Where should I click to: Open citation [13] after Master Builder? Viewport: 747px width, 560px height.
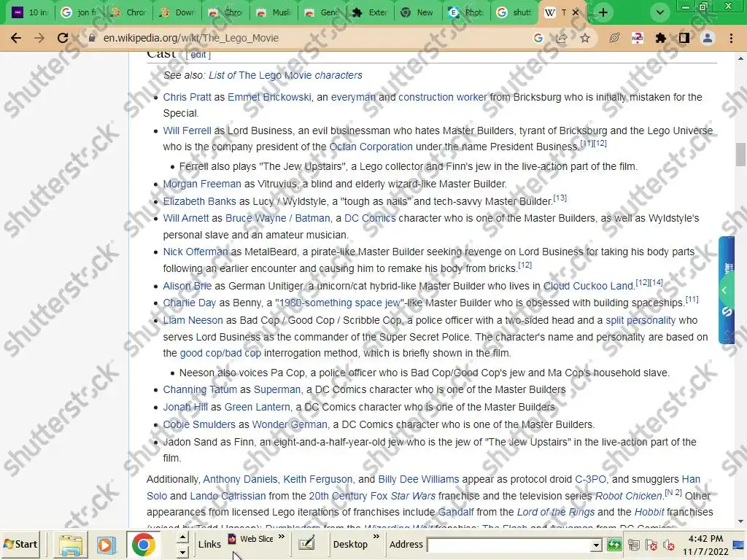point(560,198)
